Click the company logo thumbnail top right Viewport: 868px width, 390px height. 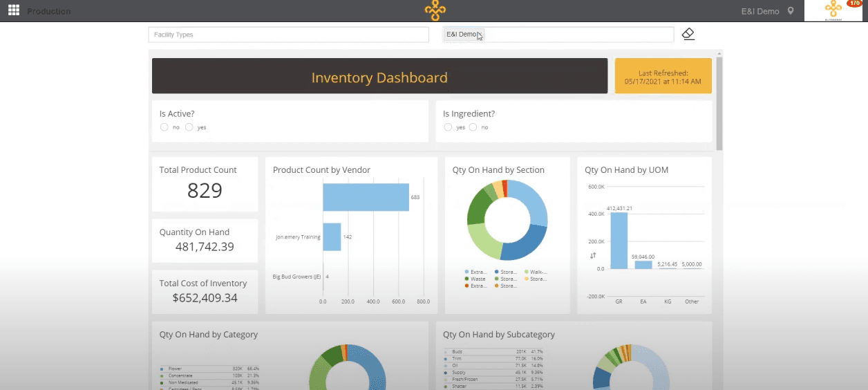(x=833, y=10)
